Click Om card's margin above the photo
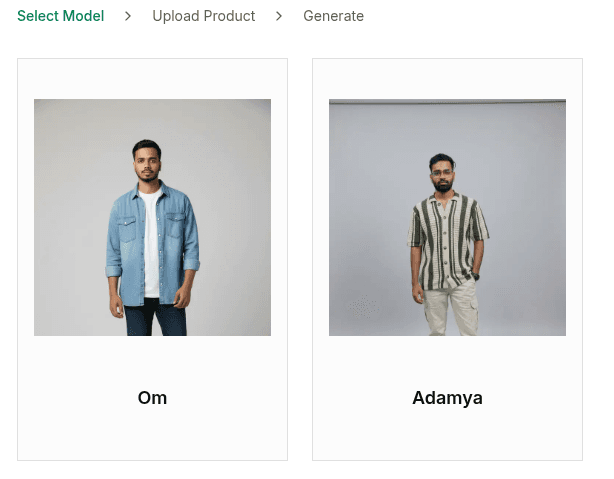614x479 pixels. (152, 78)
